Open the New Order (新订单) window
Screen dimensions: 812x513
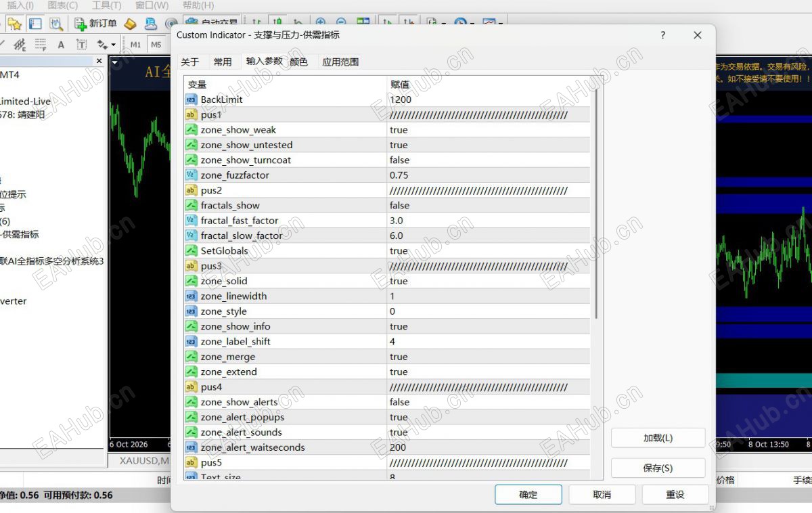coord(95,24)
